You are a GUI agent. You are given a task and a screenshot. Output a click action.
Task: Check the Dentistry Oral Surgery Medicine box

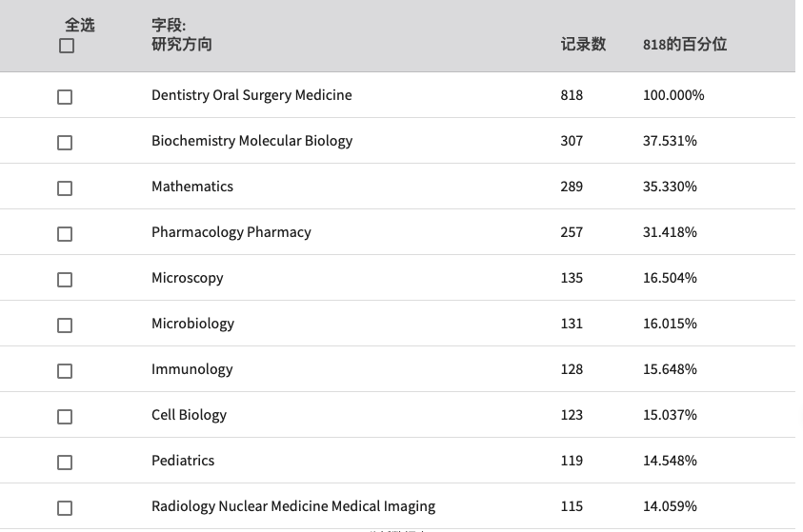coord(65,97)
